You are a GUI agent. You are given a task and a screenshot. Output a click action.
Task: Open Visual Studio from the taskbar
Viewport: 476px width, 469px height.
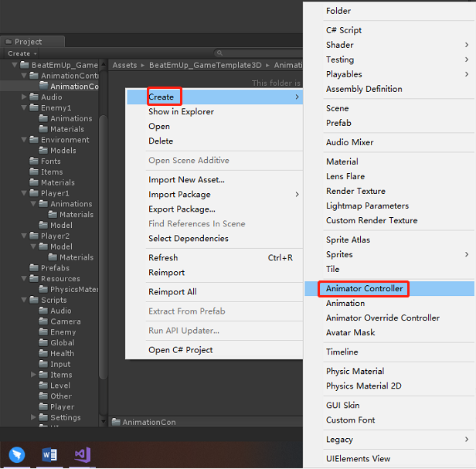(83, 454)
